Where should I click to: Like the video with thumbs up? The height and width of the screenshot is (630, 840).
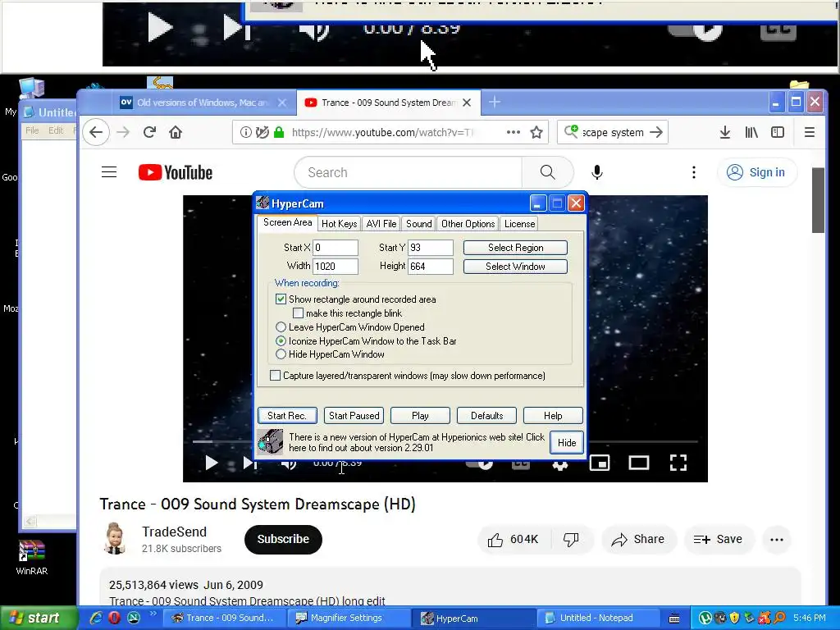(513, 540)
